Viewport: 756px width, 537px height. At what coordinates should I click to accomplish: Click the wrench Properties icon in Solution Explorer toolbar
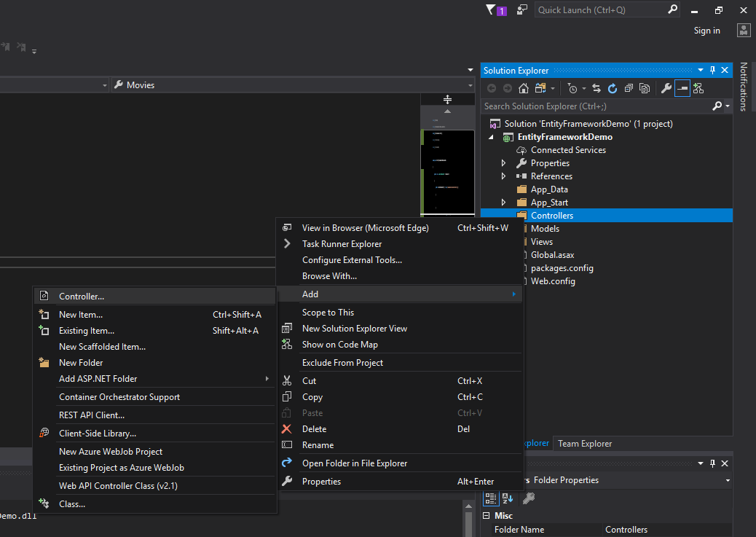[666, 88]
